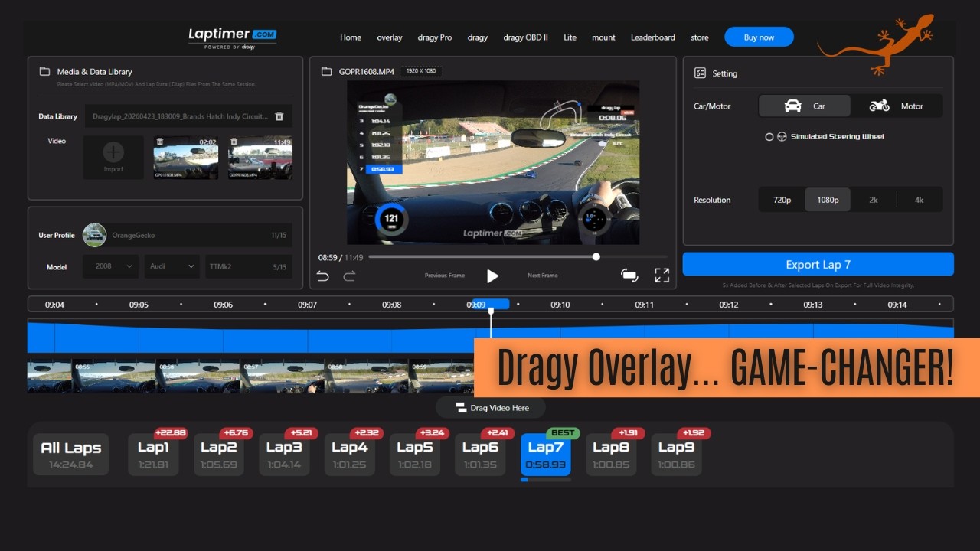The image size is (980, 551).
Task: Select the GP011608.MP4 video thumbnail
Action: pyautogui.click(x=186, y=158)
